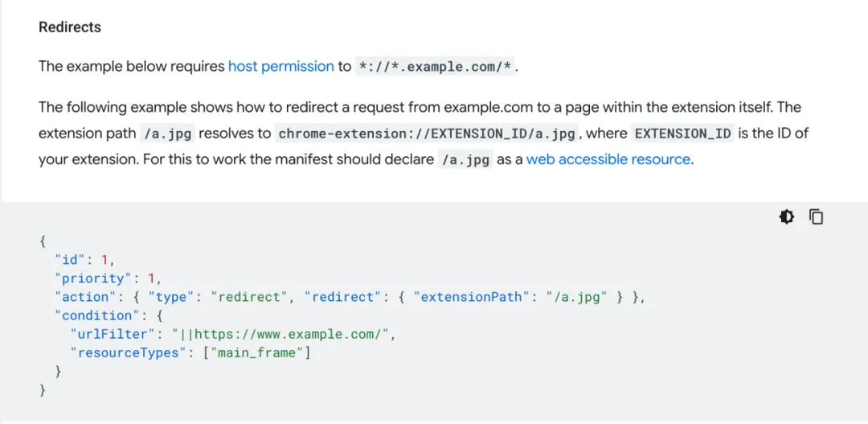
Task: Copy the code sample to clipboard
Action: [x=817, y=216]
